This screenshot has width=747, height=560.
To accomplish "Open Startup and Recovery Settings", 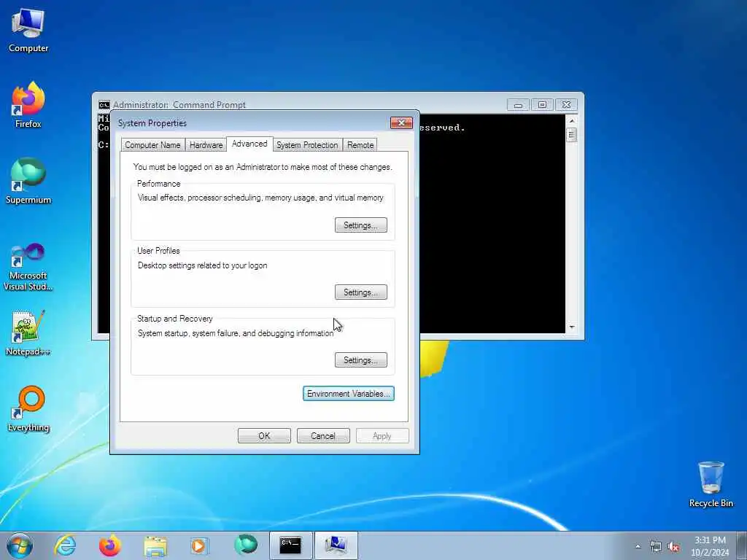I will 360,360.
